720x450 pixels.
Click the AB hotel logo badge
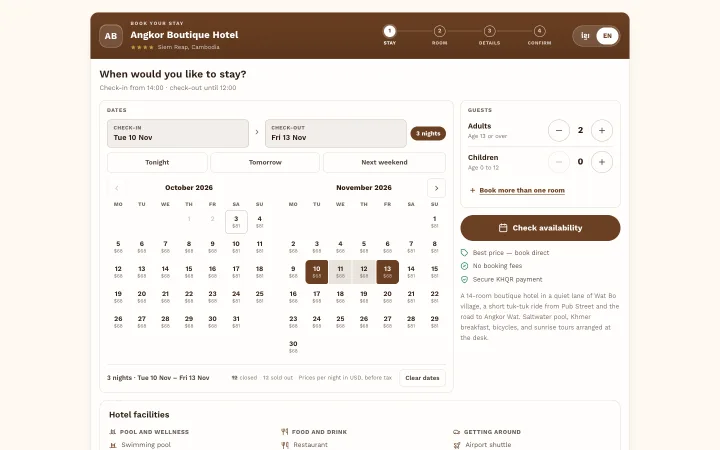pos(111,36)
